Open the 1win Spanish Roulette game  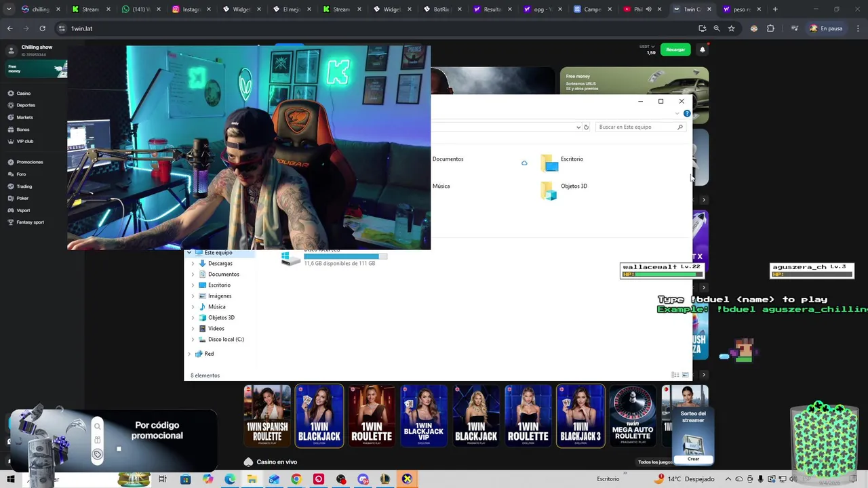click(x=267, y=415)
